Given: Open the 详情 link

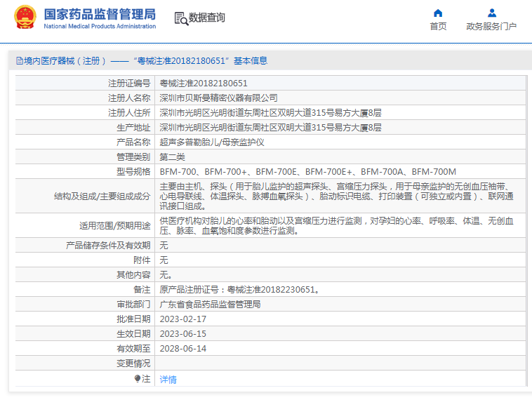Looking at the screenshot, I should point(168,380).
